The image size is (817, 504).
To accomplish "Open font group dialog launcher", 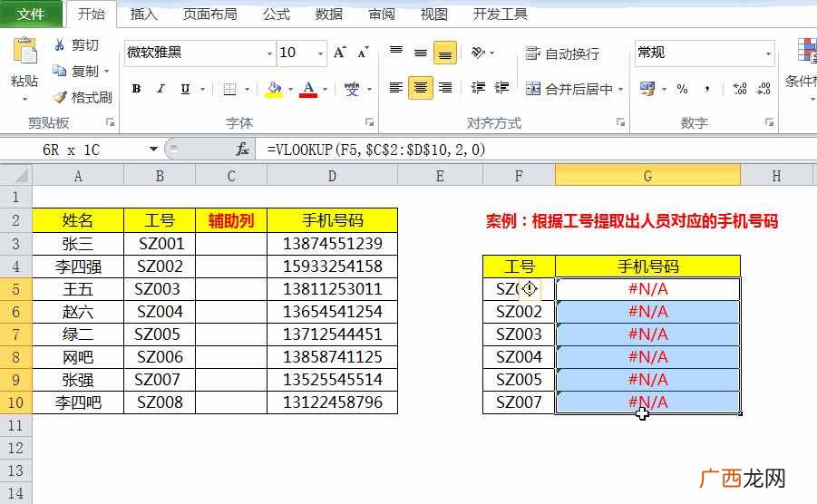I will pos(369,122).
